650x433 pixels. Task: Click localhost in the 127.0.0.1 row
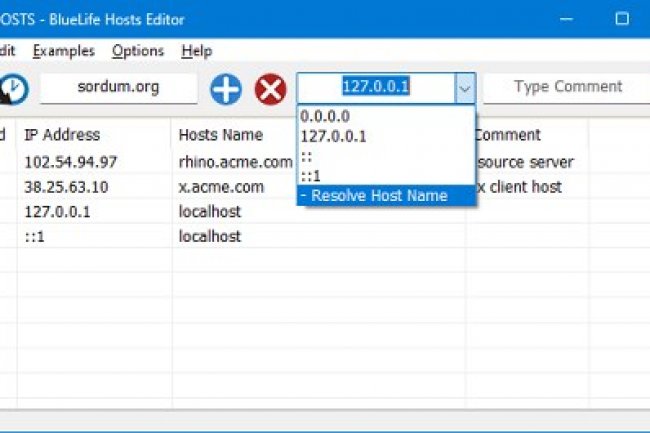click(210, 212)
